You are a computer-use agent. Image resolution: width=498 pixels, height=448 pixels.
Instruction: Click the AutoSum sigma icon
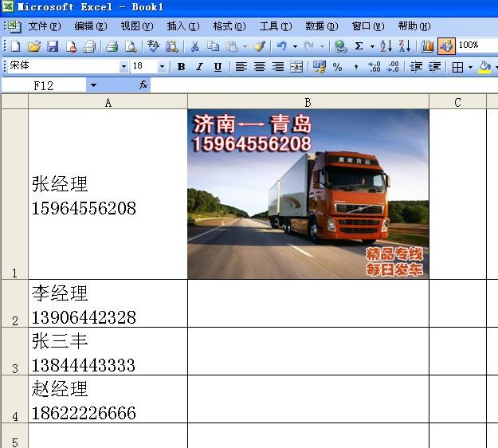[x=359, y=47]
